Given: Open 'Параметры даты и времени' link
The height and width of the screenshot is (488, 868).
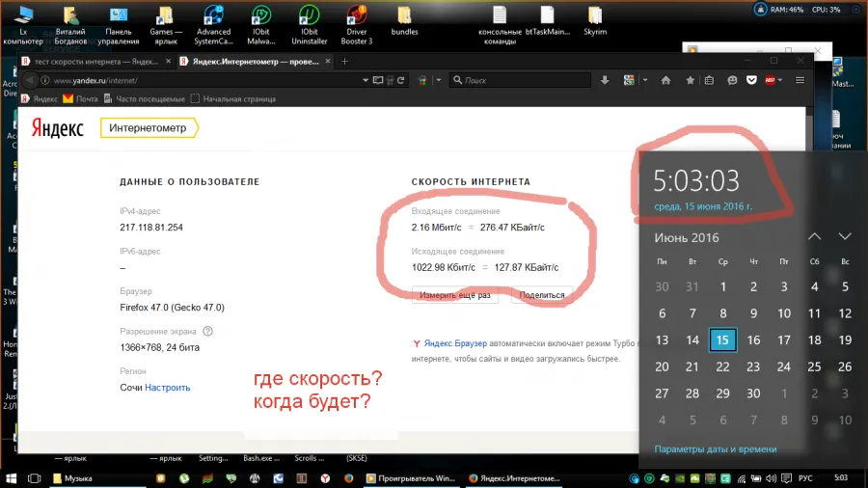Looking at the screenshot, I should (716, 449).
